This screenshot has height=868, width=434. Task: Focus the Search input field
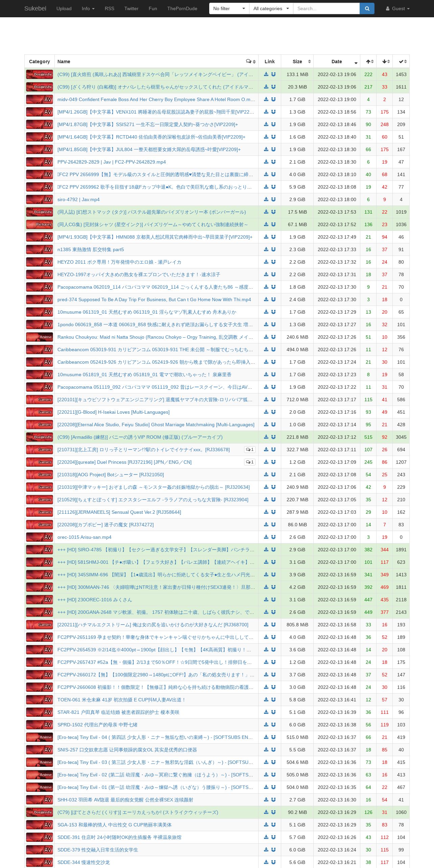pos(326,8)
